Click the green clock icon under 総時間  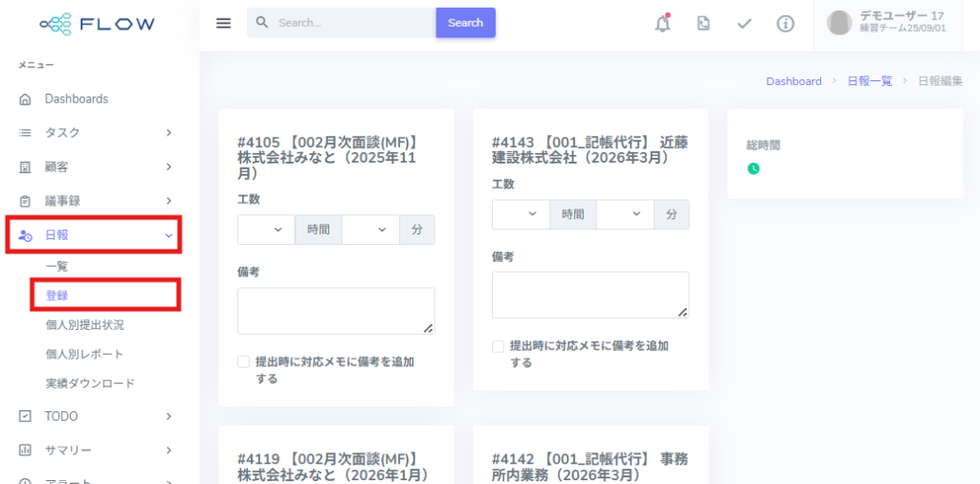click(x=753, y=168)
